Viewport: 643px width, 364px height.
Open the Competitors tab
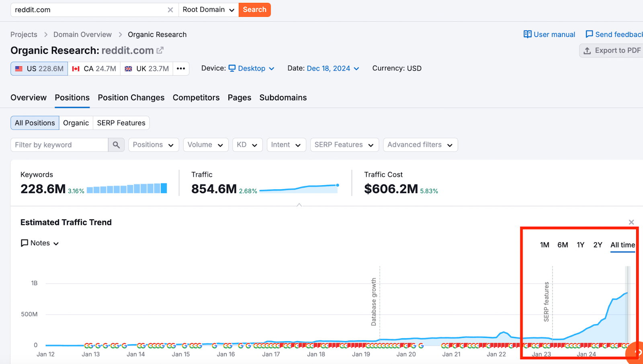click(x=196, y=98)
